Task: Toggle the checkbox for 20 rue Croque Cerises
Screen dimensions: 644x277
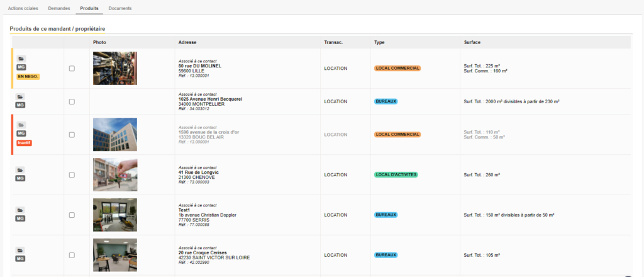Action: coord(72,256)
